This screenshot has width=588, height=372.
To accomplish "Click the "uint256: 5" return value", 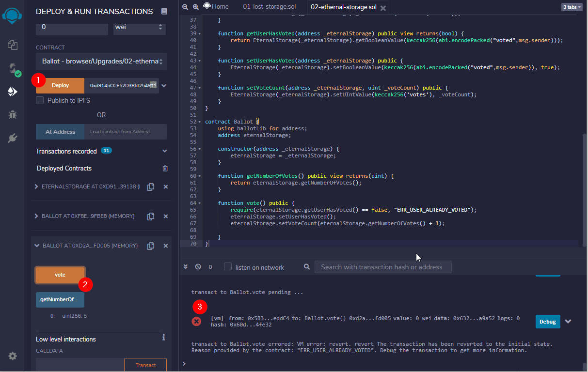I will (75, 316).
